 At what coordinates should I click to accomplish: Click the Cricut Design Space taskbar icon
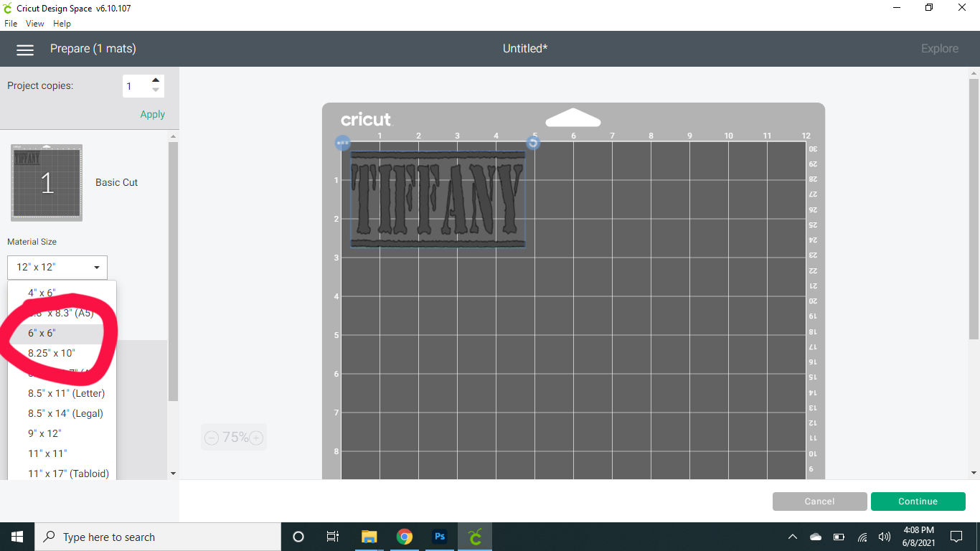pos(475,537)
